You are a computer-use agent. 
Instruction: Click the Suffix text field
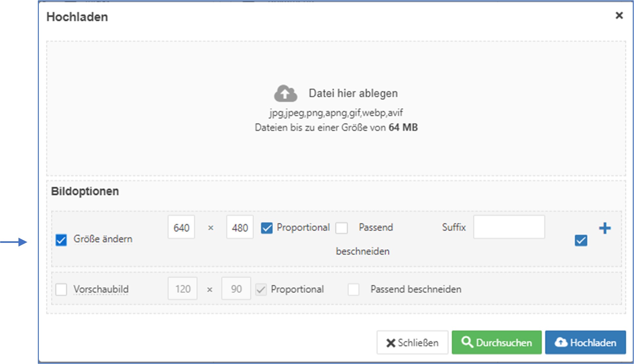click(509, 227)
